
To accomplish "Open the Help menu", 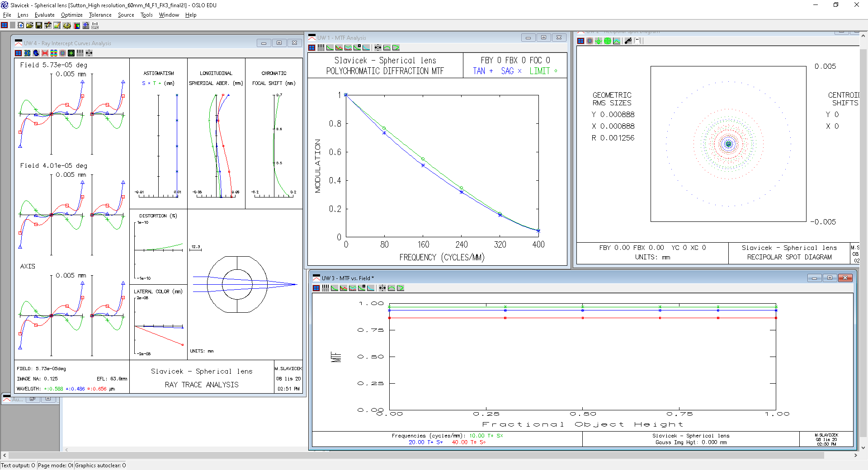I will click(191, 15).
